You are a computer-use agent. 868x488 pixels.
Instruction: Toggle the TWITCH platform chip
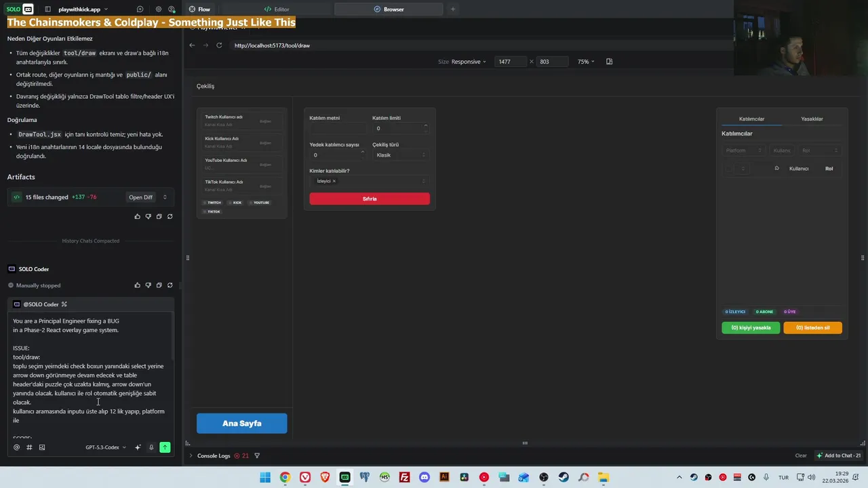point(212,203)
